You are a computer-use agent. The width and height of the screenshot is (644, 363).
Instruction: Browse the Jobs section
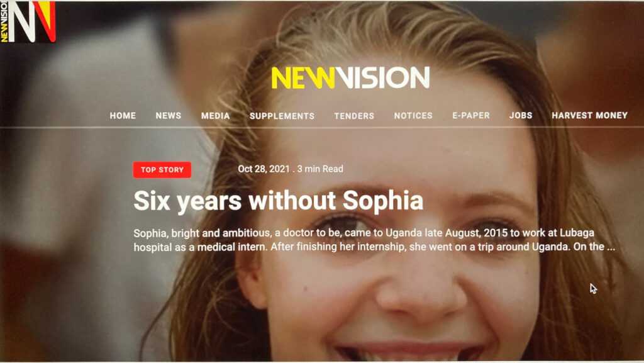click(x=521, y=115)
